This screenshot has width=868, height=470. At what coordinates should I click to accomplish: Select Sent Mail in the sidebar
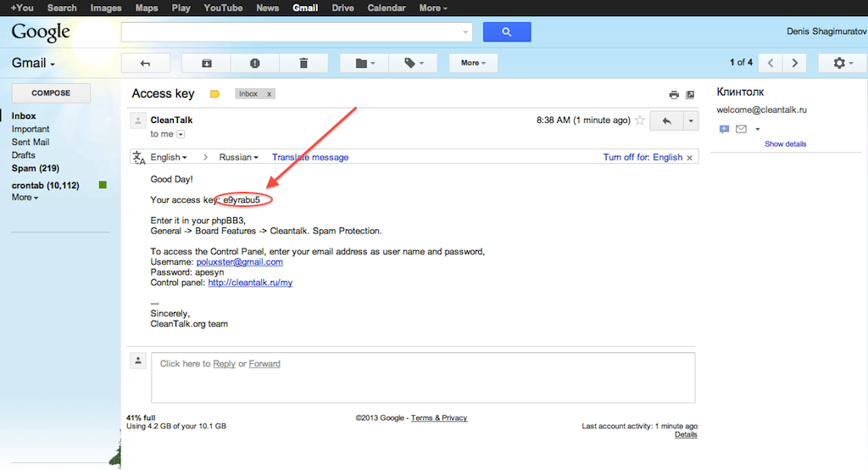pos(31,142)
